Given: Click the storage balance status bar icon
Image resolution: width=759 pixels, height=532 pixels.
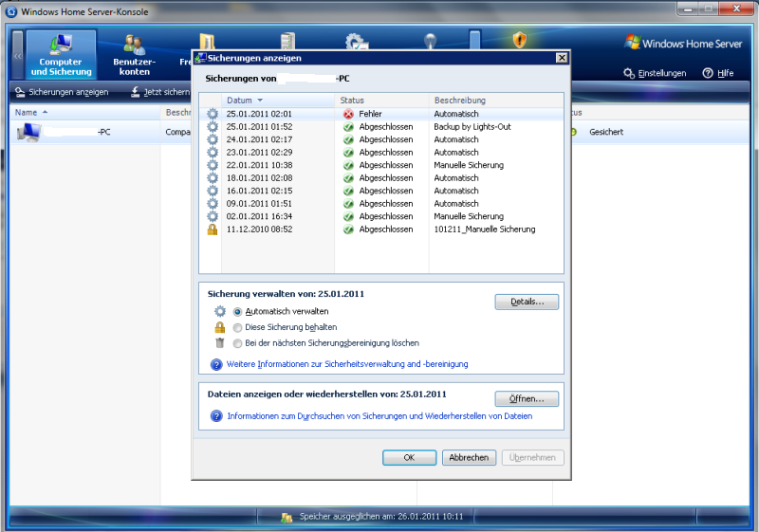Looking at the screenshot, I should [x=287, y=517].
